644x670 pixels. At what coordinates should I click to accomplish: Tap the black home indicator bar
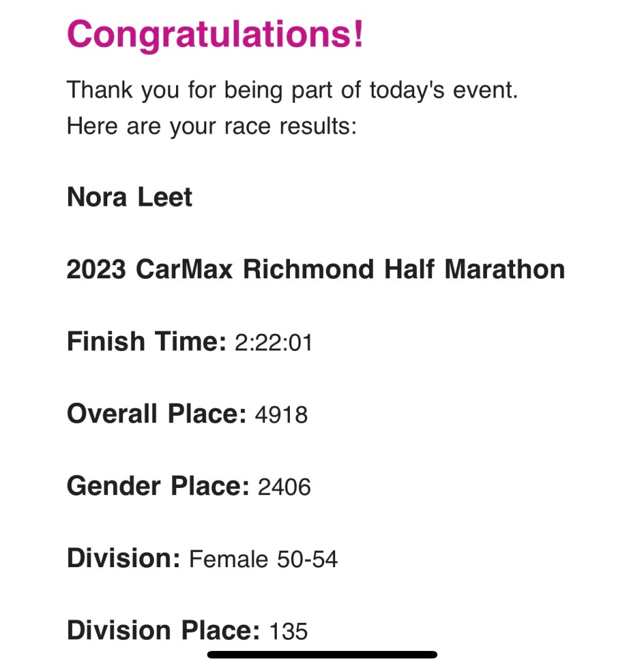click(x=322, y=654)
